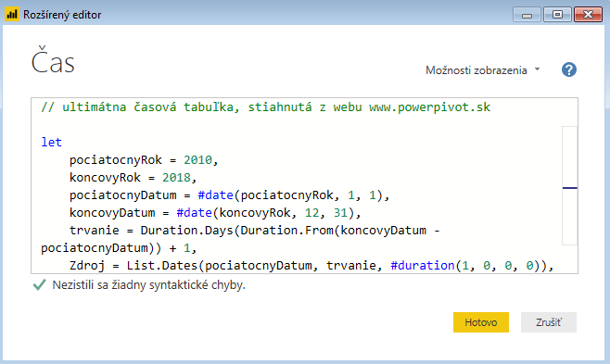Click the green syntax check mark icon

pos(39,284)
